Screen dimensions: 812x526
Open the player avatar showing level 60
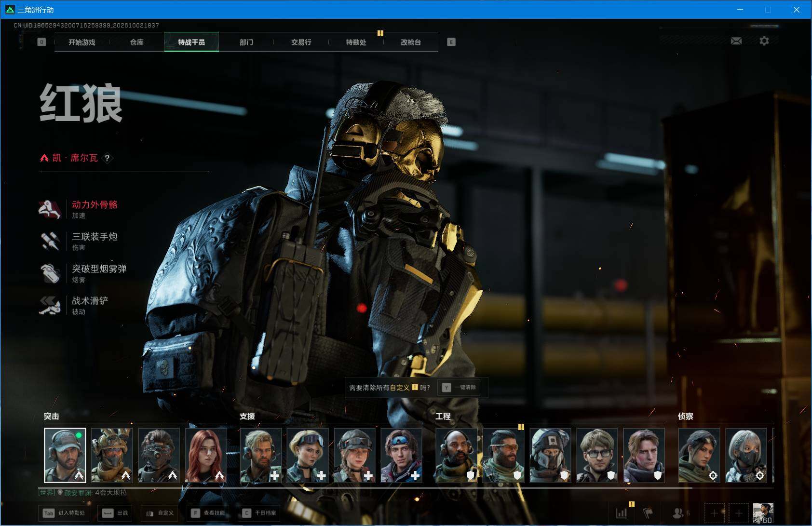click(763, 513)
